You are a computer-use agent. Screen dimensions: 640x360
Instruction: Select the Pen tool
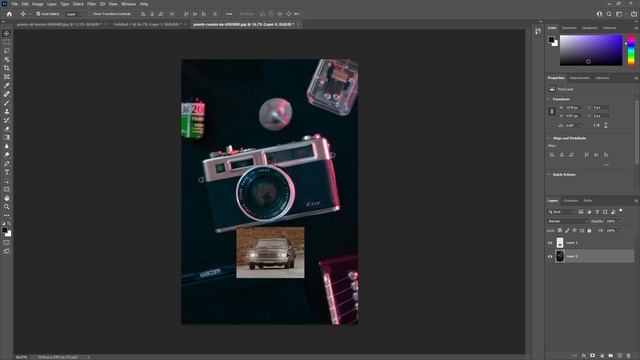tap(7, 163)
